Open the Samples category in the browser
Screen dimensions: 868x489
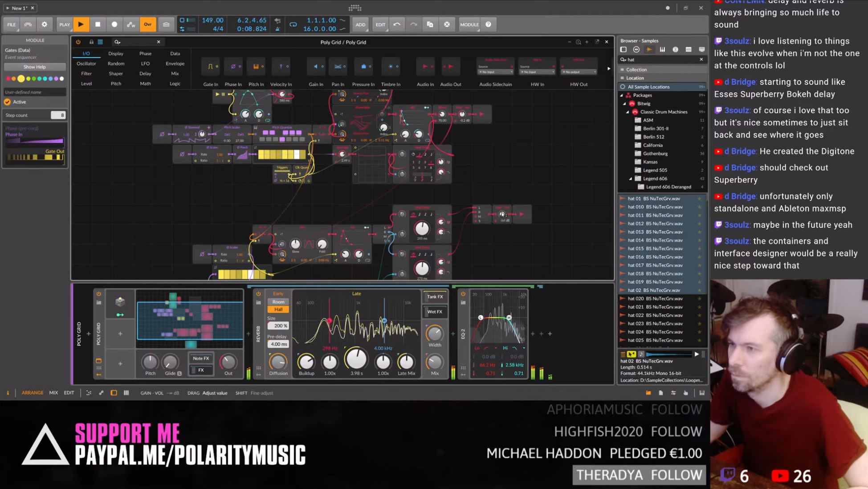click(x=650, y=49)
